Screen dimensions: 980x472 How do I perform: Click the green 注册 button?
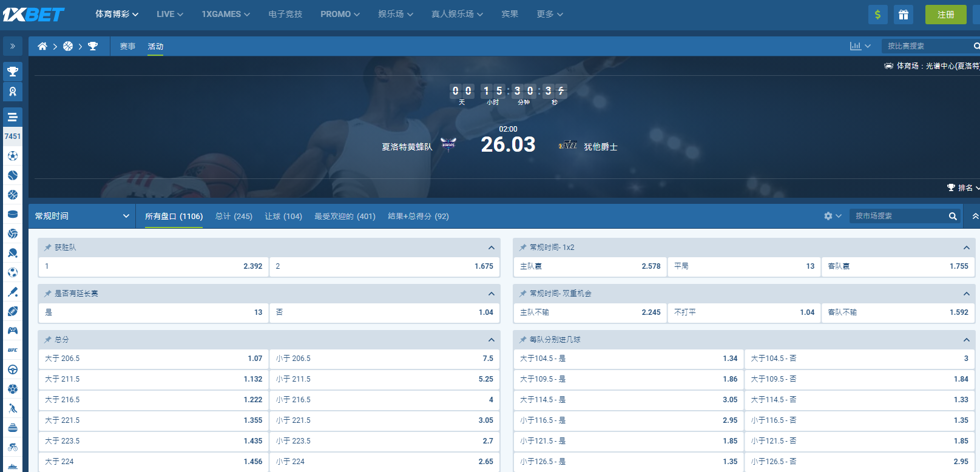pyautogui.click(x=945, y=15)
